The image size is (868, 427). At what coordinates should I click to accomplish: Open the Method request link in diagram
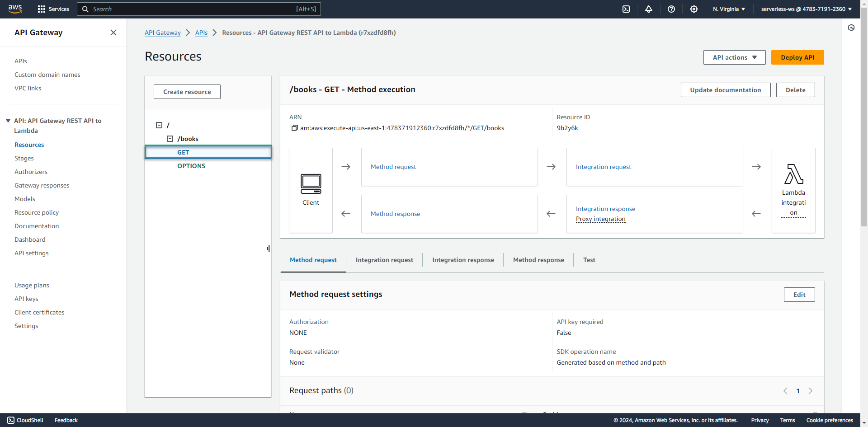pyautogui.click(x=393, y=167)
